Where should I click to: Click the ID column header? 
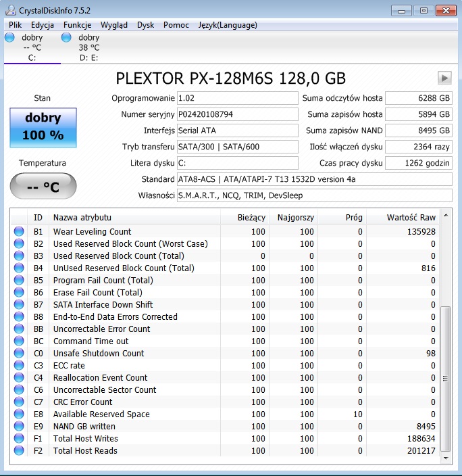click(38, 217)
